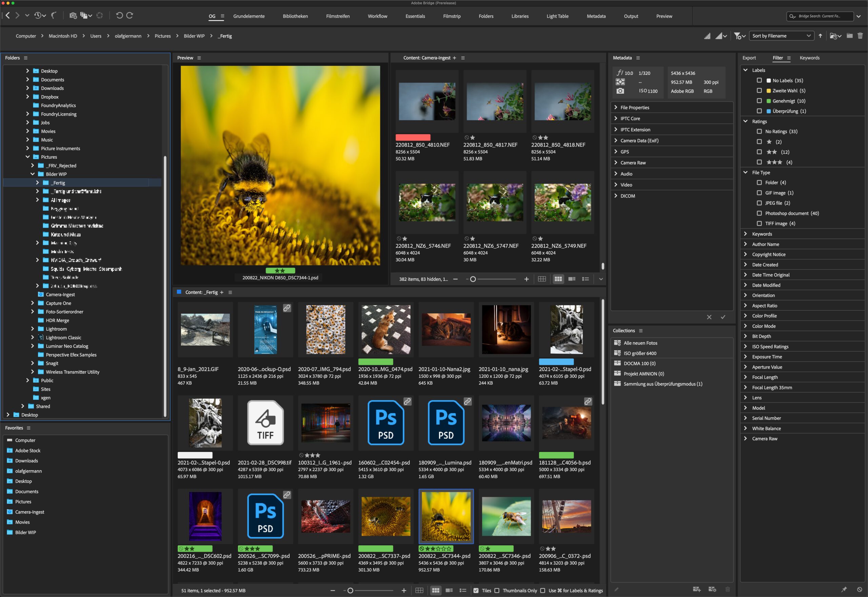Screen dimensions: 868x597
Task: Return to Photoshop via boomerang icon
Action: coord(54,15)
